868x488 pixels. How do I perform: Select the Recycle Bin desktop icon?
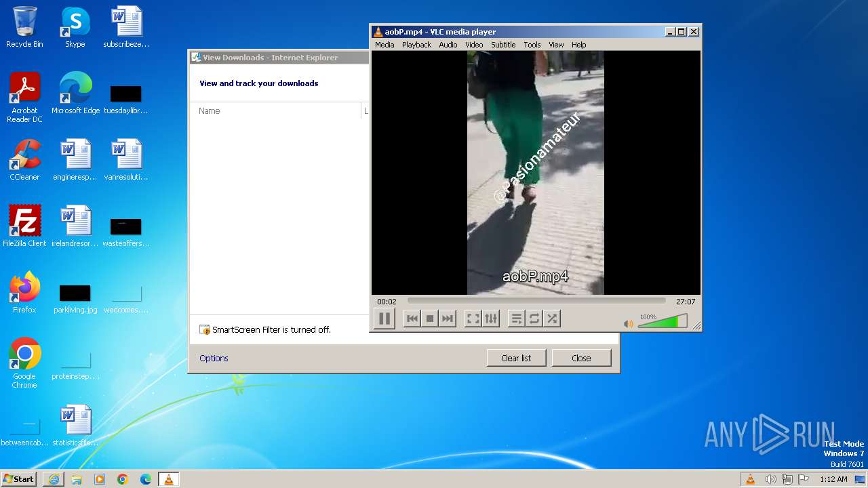[x=24, y=28]
